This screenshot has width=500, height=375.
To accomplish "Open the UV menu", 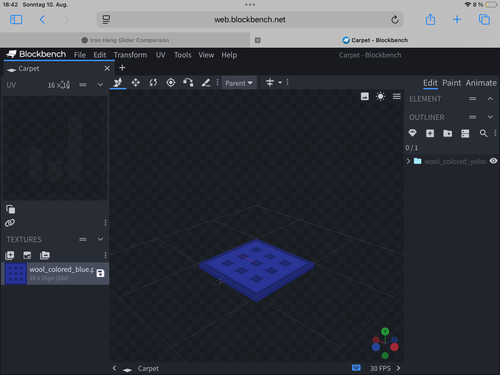I will tap(161, 55).
